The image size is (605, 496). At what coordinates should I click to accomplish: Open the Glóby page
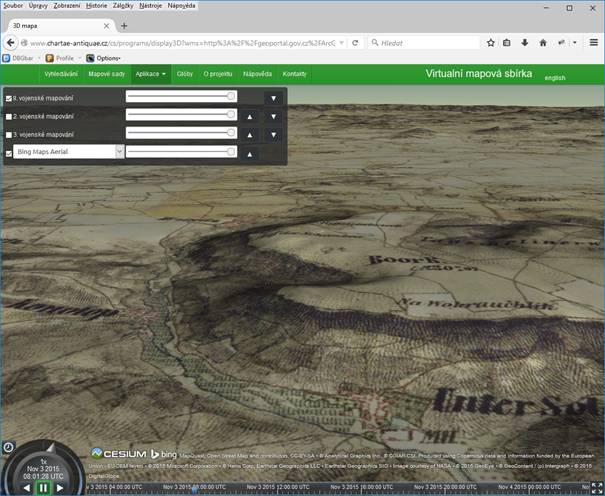tap(184, 74)
